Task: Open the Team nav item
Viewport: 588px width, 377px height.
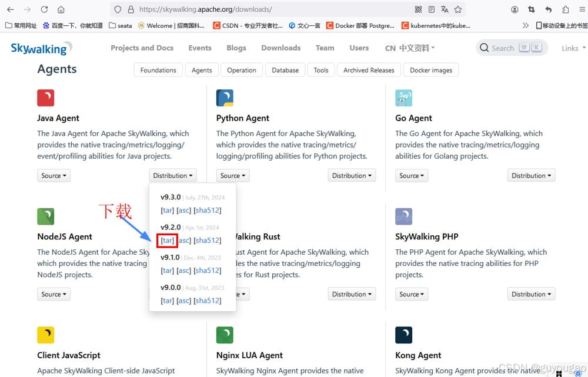Action: click(x=325, y=48)
